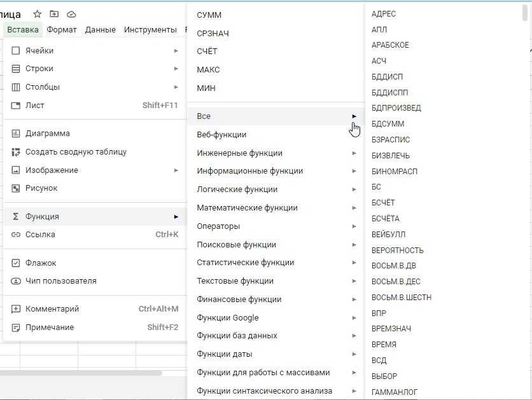Image resolution: width=532 pixels, height=400 pixels.
Task: Click the pivot table icon beside Создать сводную таблицу
Action: point(16,152)
